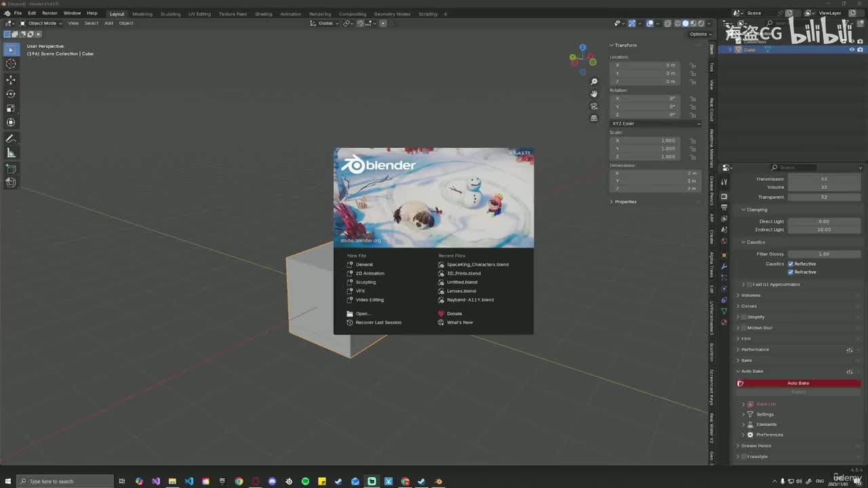868x488 pixels.
Task: Select the Measure tool
Action: (11, 153)
